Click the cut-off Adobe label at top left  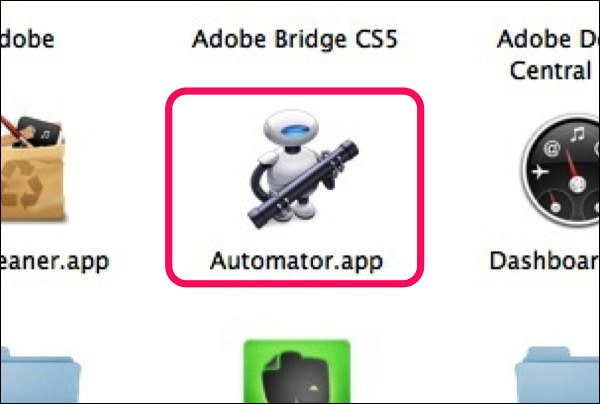click(27, 39)
